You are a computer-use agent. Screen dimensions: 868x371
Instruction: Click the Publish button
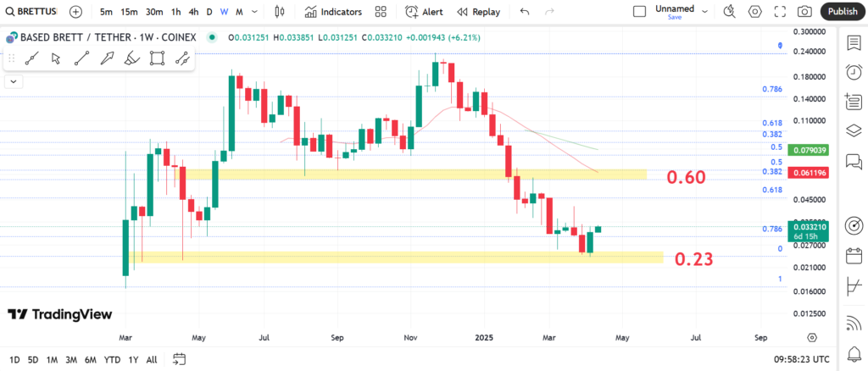click(x=842, y=12)
